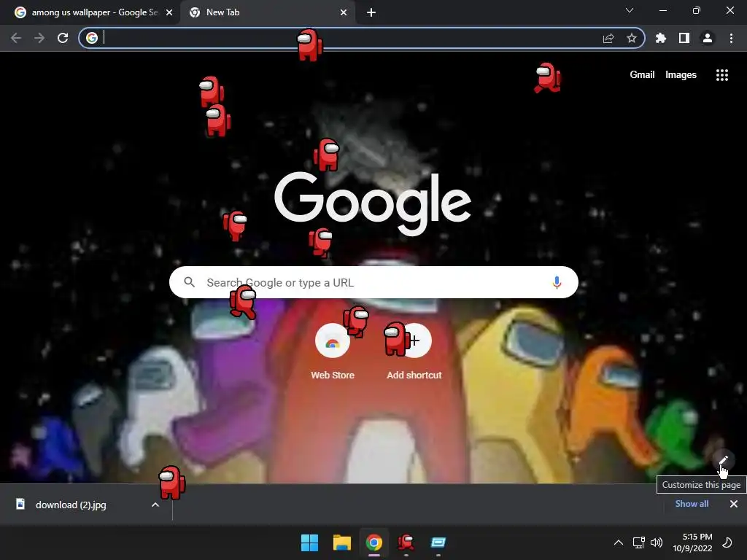Image resolution: width=747 pixels, height=560 pixels.
Task: Open the blue taskbar app beside Among Us
Action: [438, 542]
